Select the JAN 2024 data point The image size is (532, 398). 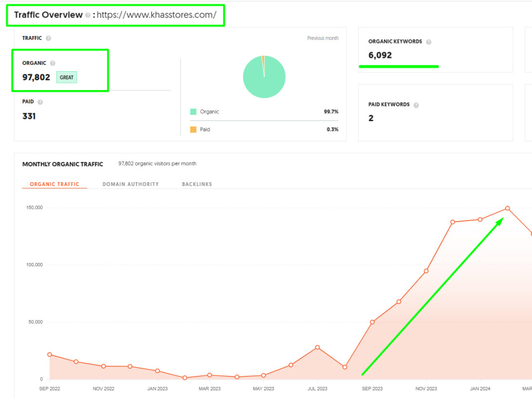coord(480,219)
